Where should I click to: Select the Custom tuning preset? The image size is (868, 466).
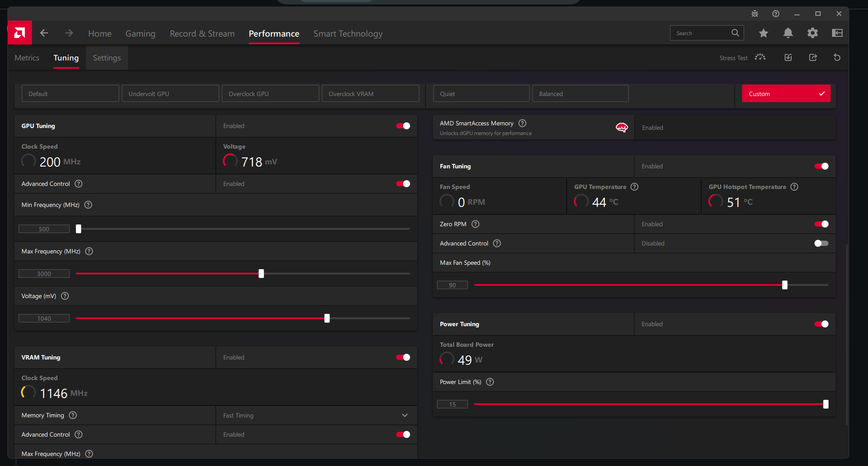[786, 94]
